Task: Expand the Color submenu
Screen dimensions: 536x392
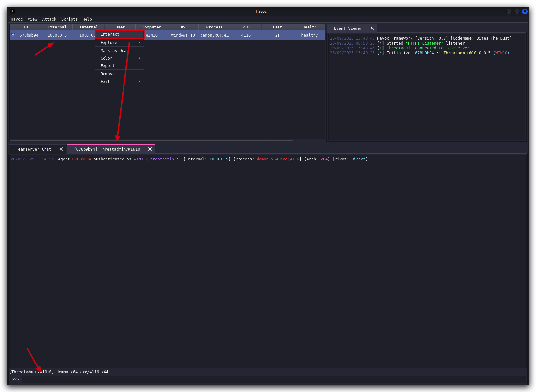Action: [119, 58]
